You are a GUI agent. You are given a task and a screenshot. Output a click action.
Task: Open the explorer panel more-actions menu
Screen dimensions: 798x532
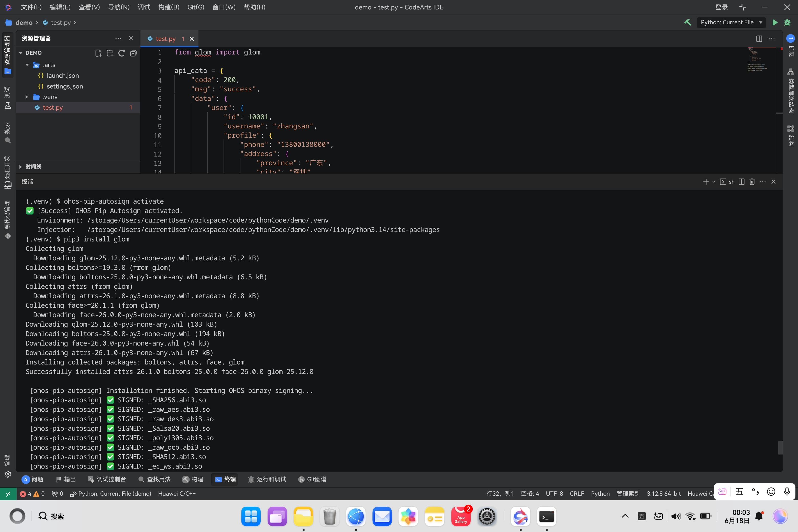coord(118,38)
